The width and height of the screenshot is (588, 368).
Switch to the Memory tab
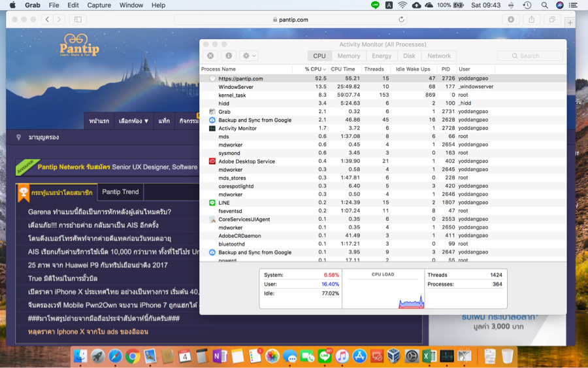[x=348, y=56]
